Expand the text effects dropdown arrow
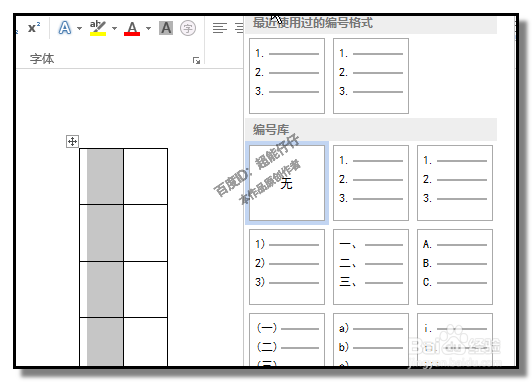The height and width of the screenshot is (382, 532). click(79, 28)
